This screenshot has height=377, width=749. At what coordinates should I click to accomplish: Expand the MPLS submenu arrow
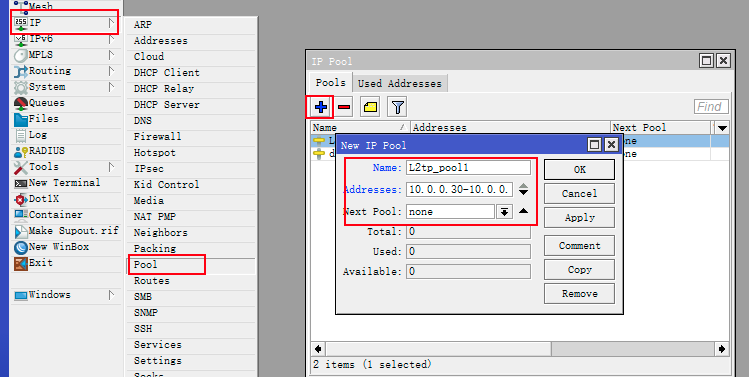(111, 54)
